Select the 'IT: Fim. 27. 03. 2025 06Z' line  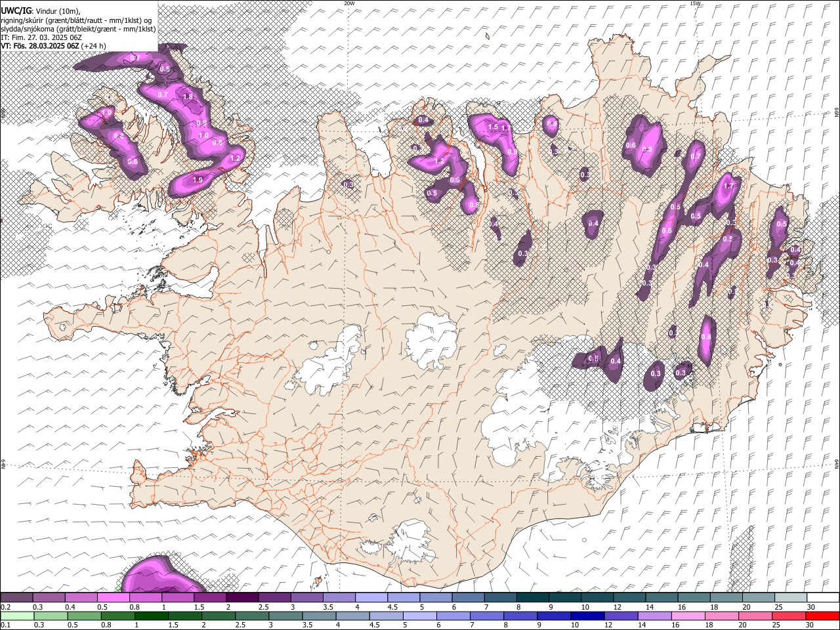coord(41,37)
